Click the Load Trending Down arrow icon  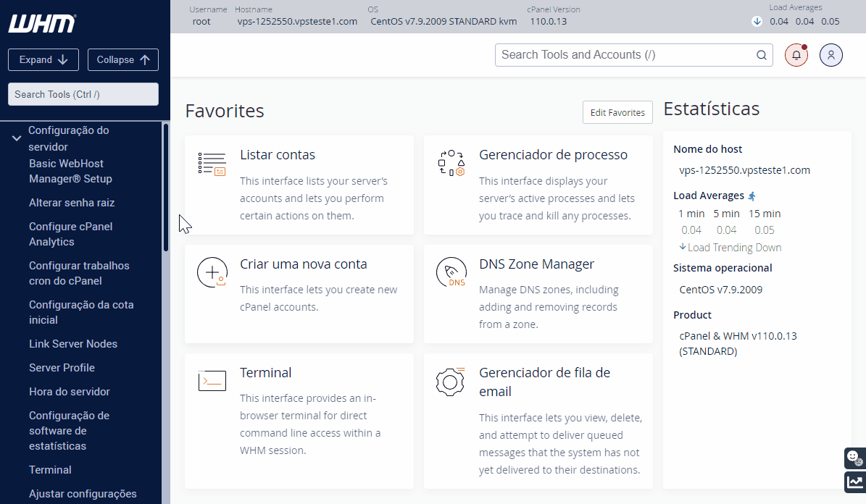click(683, 247)
